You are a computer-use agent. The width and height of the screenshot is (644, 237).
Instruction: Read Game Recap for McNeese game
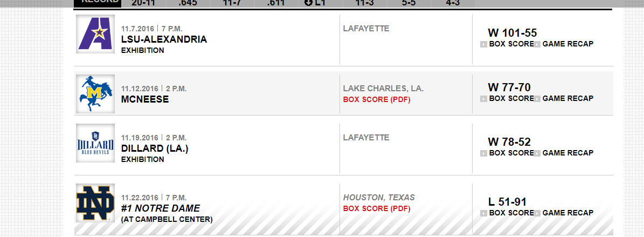[x=567, y=99]
